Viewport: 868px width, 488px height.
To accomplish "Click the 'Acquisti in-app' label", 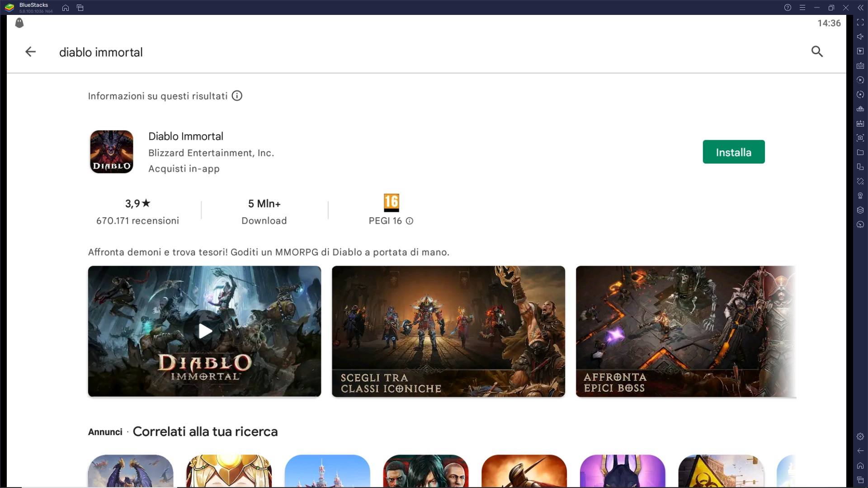I will coord(184,169).
